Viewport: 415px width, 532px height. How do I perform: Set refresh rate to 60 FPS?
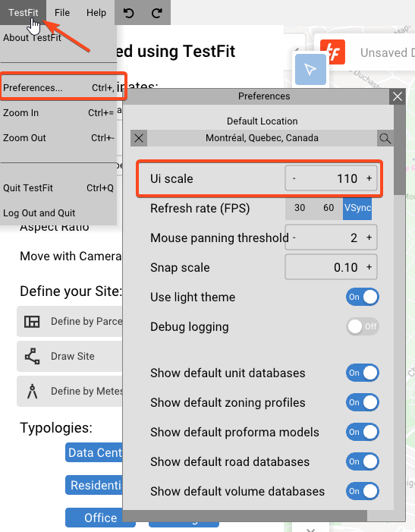tap(329, 208)
